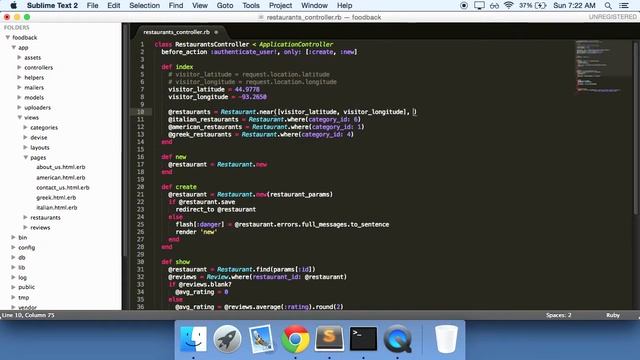The height and width of the screenshot is (360, 640).
Task: Open Google Chrome from the dock
Action: click(x=295, y=339)
